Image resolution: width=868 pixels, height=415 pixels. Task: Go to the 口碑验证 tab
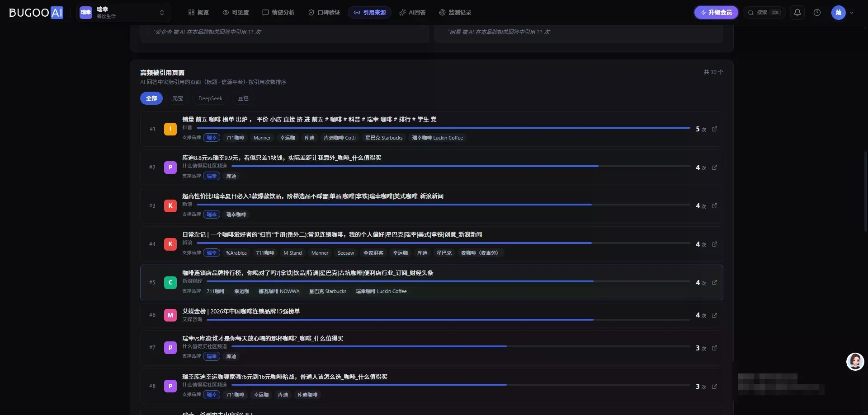(324, 13)
